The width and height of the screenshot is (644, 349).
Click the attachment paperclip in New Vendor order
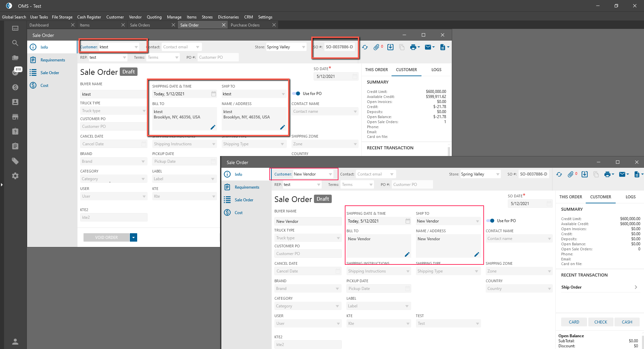pos(571,174)
